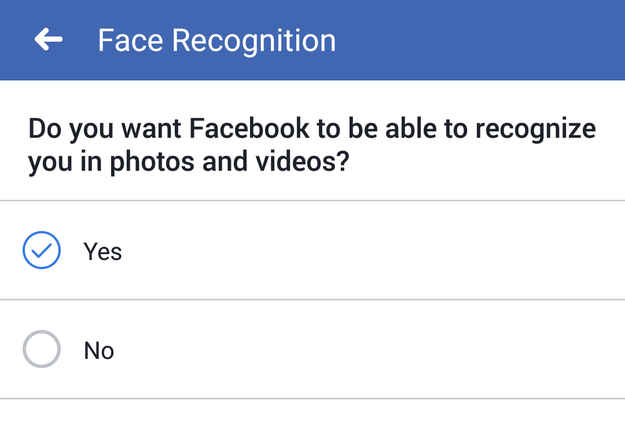Go back using the white arrow icon
The height and width of the screenshot is (422, 625).
[x=48, y=39]
